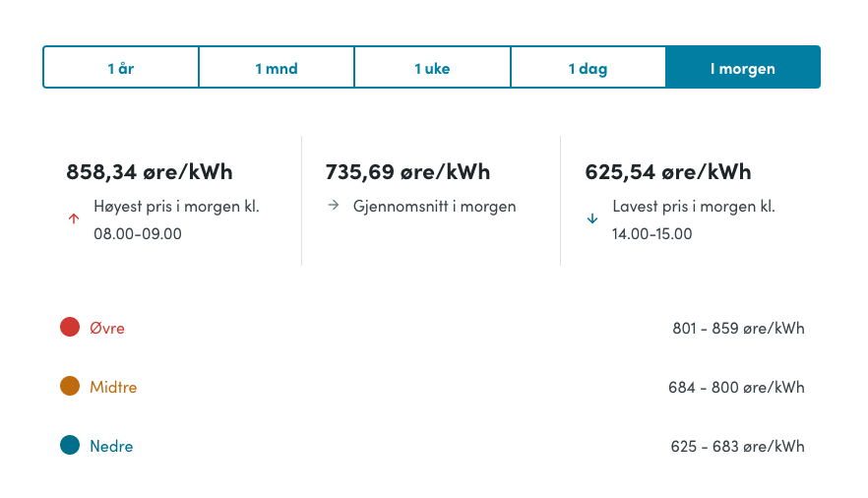Image resolution: width=868 pixels, height=498 pixels.
Task: Click the "625 - 683 øre/kWh" range
Action: click(x=737, y=446)
